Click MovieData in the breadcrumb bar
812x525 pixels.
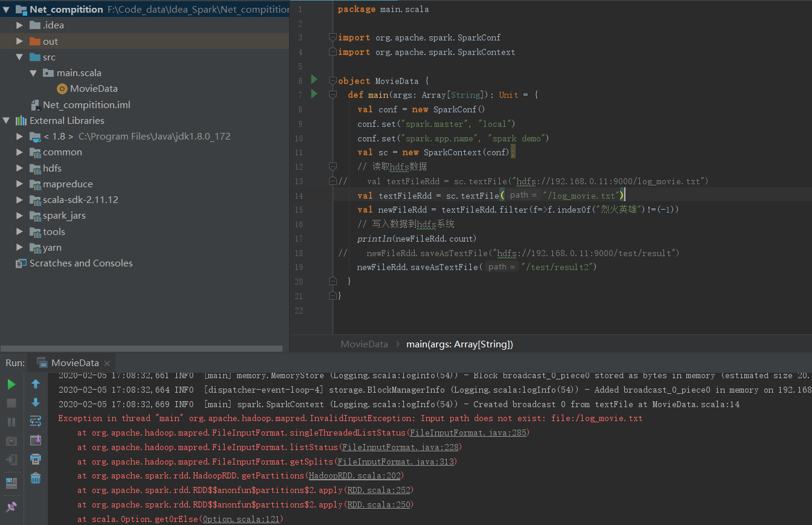click(364, 344)
